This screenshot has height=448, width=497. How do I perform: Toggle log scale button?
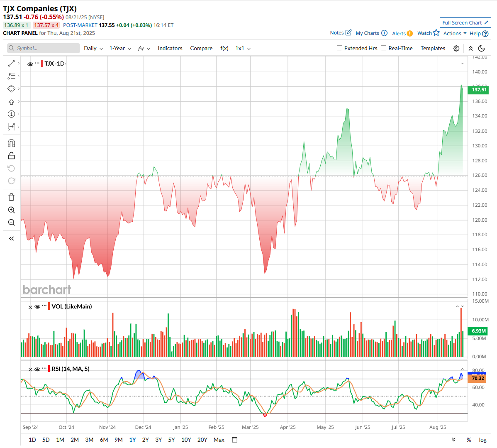(x=482, y=440)
